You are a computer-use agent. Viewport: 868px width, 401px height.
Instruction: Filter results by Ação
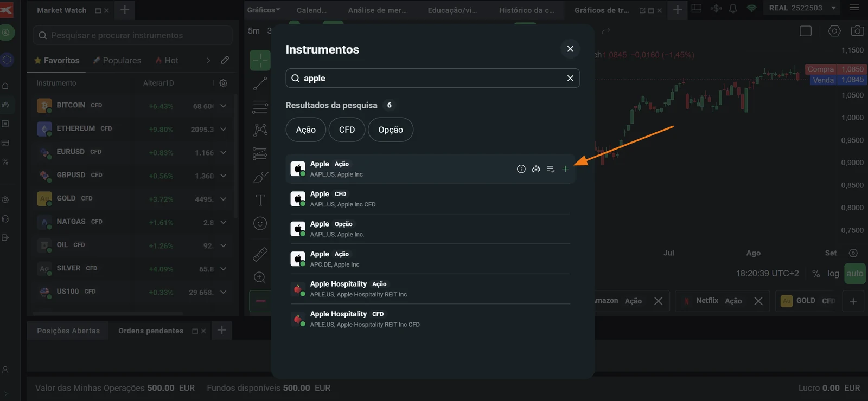click(305, 130)
